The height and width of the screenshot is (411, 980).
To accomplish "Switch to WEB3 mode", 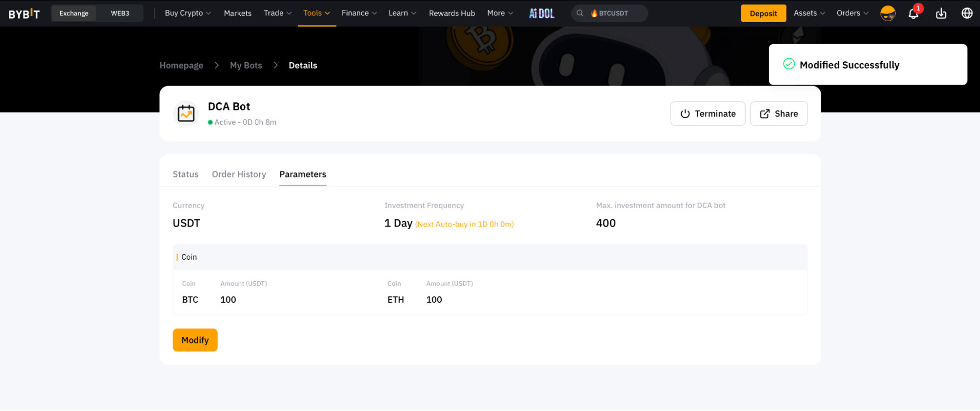I will tap(120, 13).
